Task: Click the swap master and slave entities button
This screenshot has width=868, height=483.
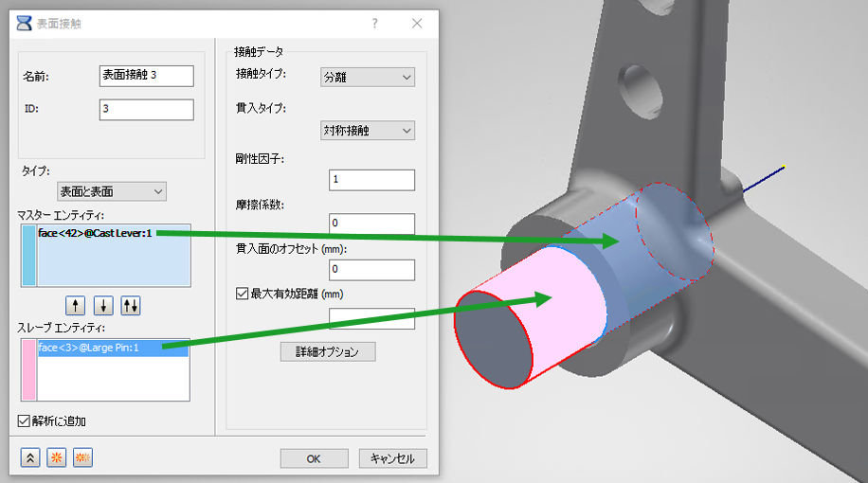Action: (131, 305)
